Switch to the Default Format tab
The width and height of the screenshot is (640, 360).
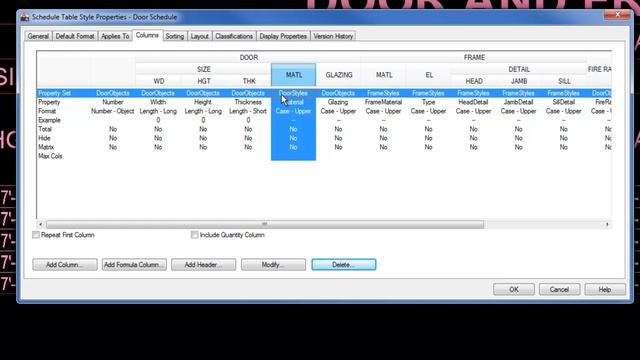click(75, 36)
